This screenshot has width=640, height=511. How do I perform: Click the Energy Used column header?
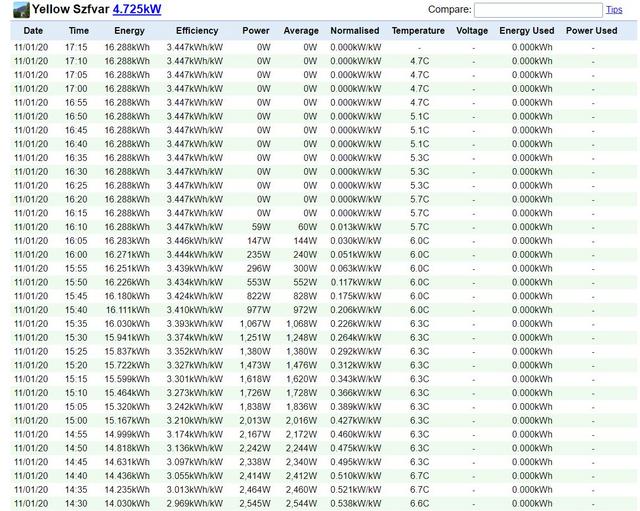pos(527,31)
